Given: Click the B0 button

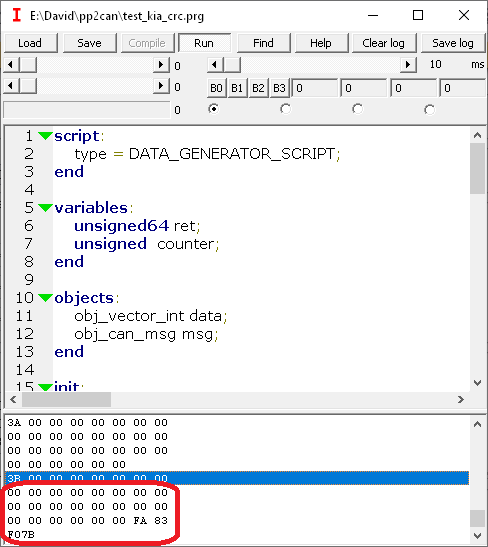Looking at the screenshot, I should click(x=216, y=88).
